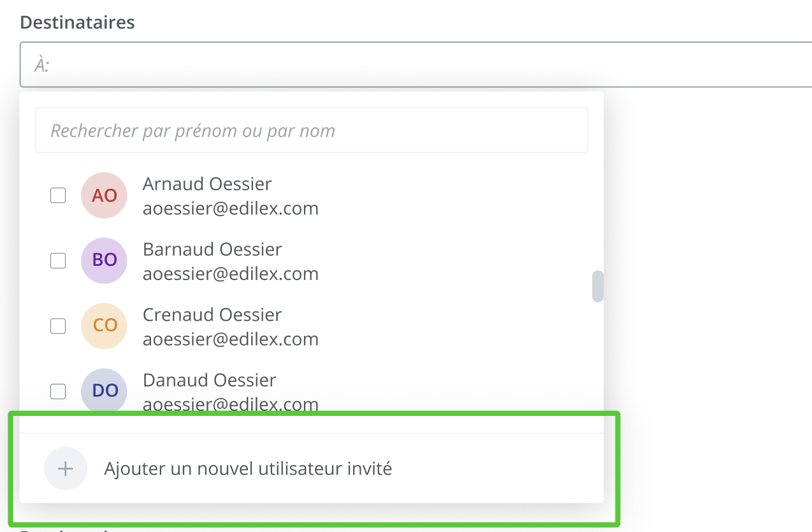The image size is (812, 532).
Task: Click the CO avatar circle
Action: [104, 326]
